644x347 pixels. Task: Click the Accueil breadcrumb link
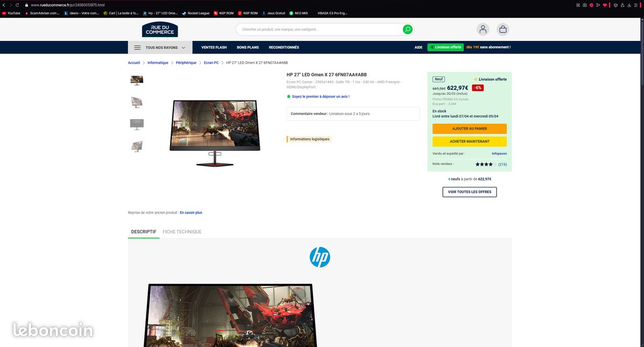tap(134, 63)
